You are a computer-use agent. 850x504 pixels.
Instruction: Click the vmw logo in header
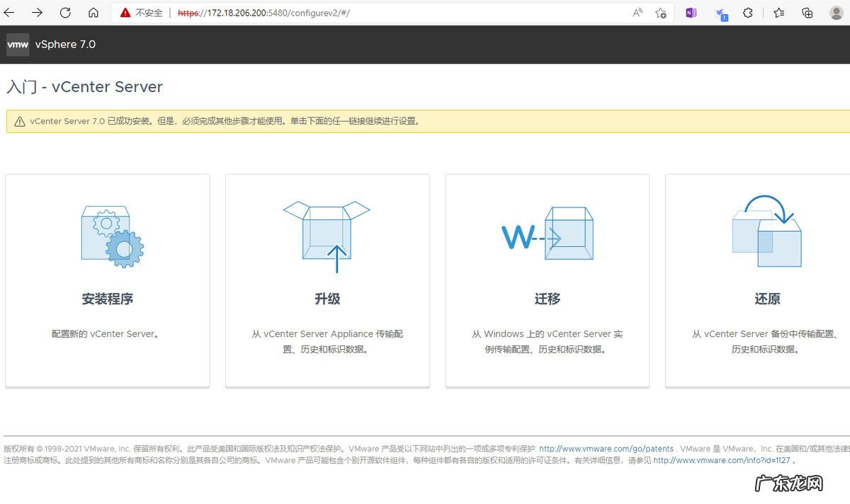click(x=18, y=44)
